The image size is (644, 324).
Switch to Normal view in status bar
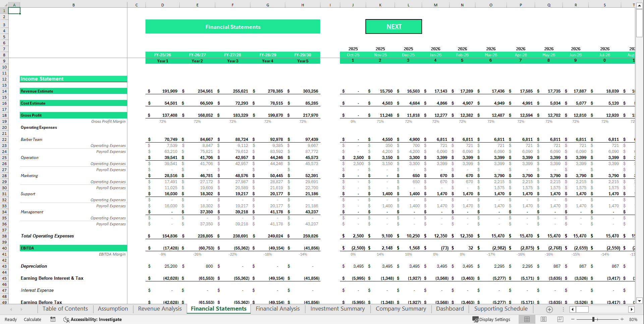coord(527,319)
